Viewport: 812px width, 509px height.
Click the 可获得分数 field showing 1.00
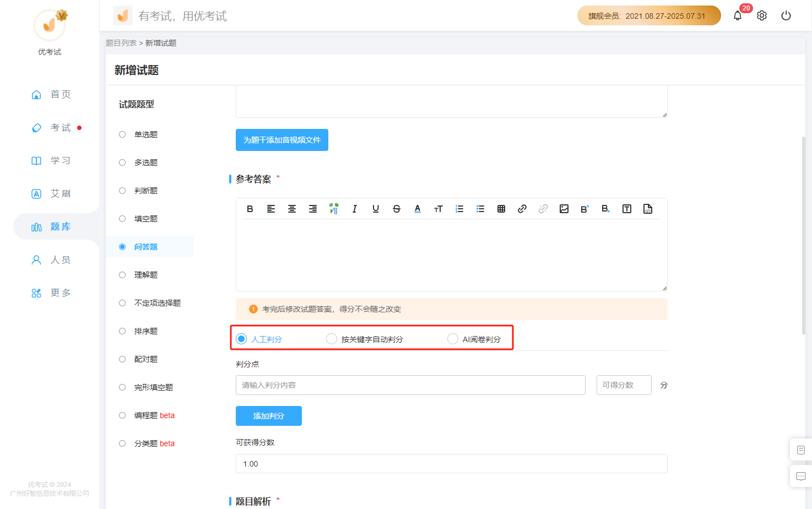452,464
